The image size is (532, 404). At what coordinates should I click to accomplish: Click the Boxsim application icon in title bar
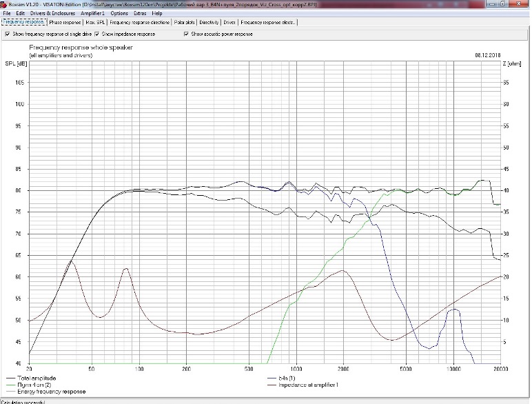[4, 3]
